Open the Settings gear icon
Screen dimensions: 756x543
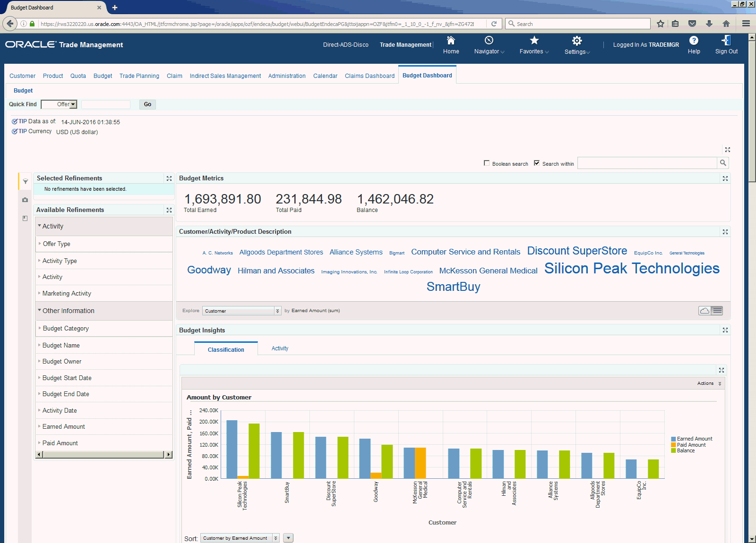coord(577,41)
